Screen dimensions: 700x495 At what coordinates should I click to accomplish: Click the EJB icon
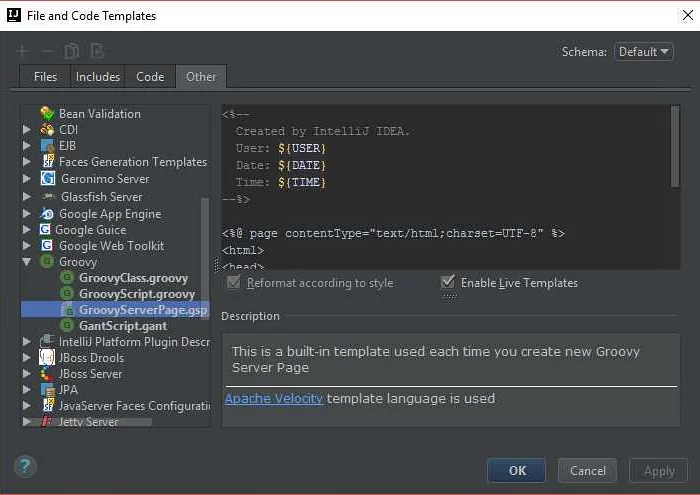pyautogui.click(x=47, y=146)
